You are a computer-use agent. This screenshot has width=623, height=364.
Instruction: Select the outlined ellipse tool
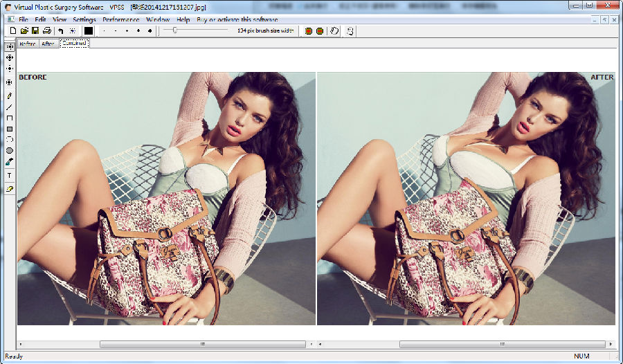10,140
